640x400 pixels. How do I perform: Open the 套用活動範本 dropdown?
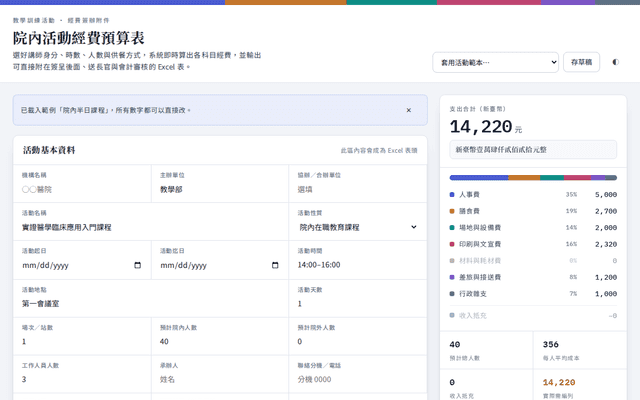point(496,62)
